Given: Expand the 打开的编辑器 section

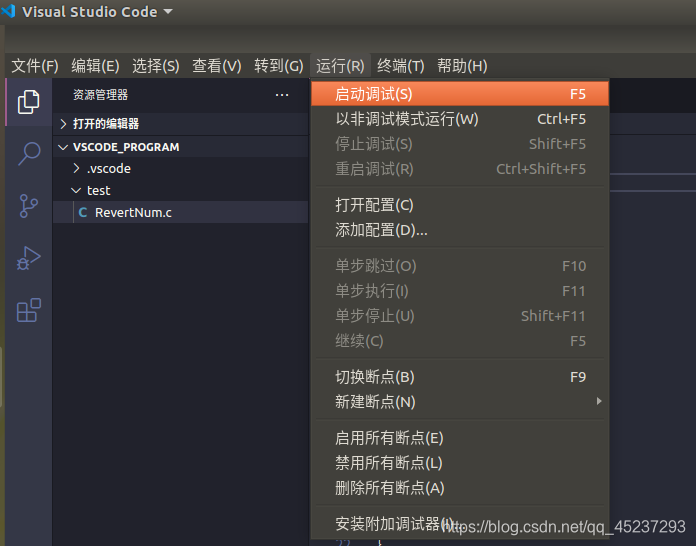Looking at the screenshot, I should [x=180, y=123].
